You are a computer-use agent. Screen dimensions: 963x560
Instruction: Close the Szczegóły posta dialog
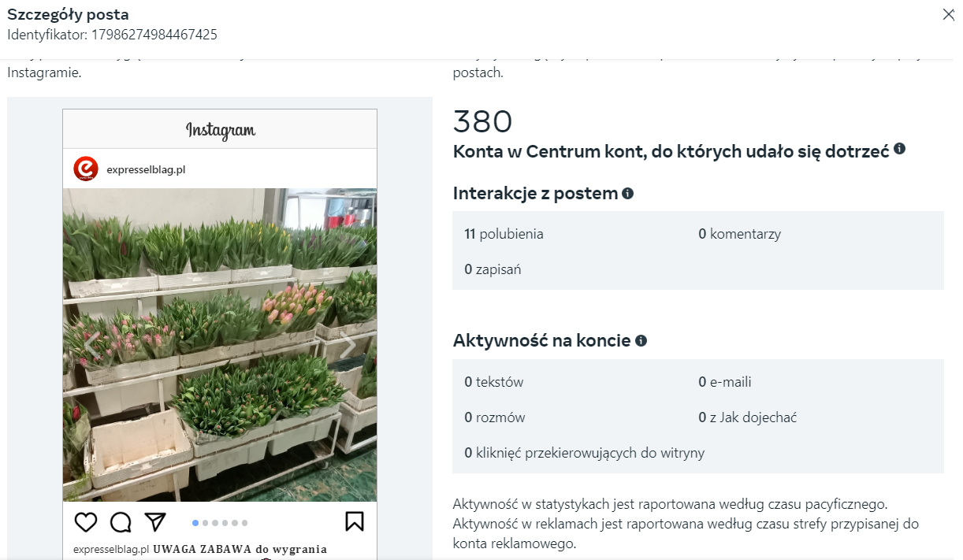coord(948,14)
